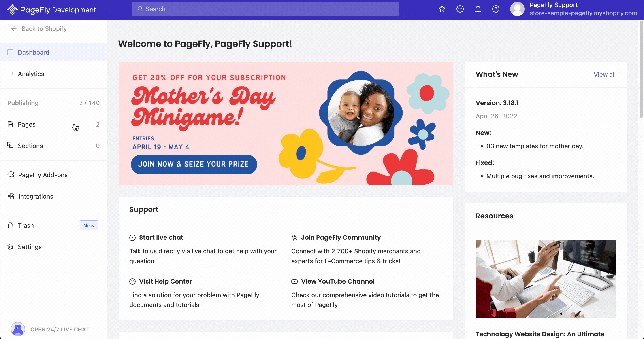Click the Settings gear icon
The image size is (644, 339).
click(x=10, y=247)
